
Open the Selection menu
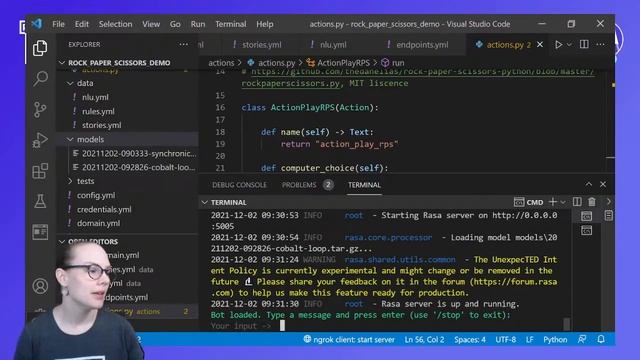coord(116,24)
